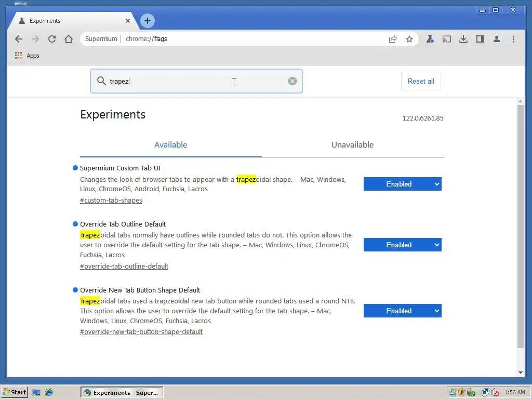The height and width of the screenshot is (399, 532).
Task: Click the magnifier icon in search box
Action: pos(101,81)
